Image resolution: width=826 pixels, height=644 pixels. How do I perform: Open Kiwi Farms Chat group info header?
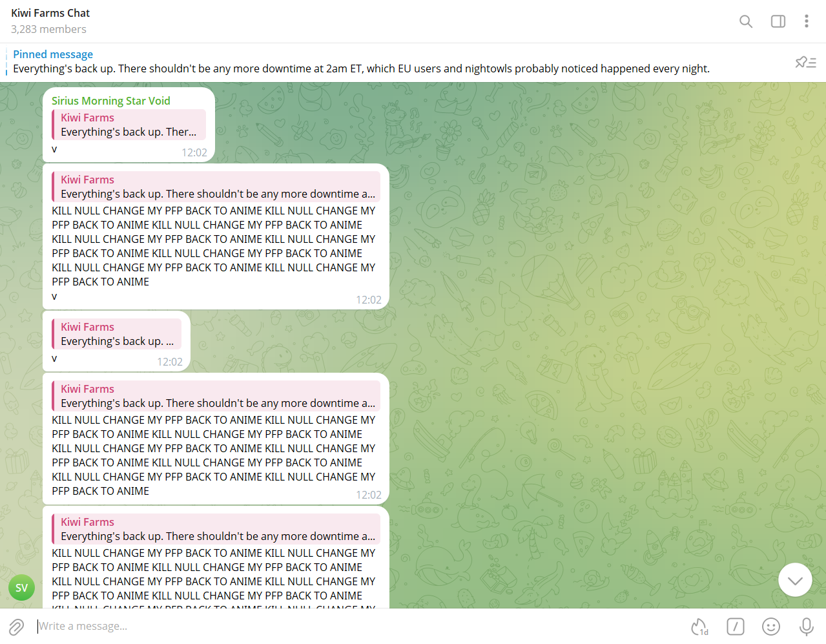[x=50, y=13]
